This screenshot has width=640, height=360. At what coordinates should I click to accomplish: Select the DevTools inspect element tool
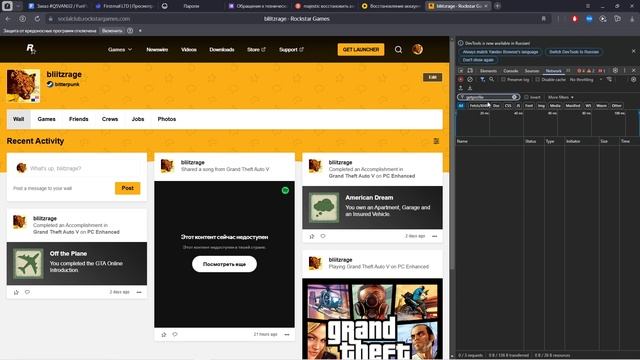[x=460, y=71]
